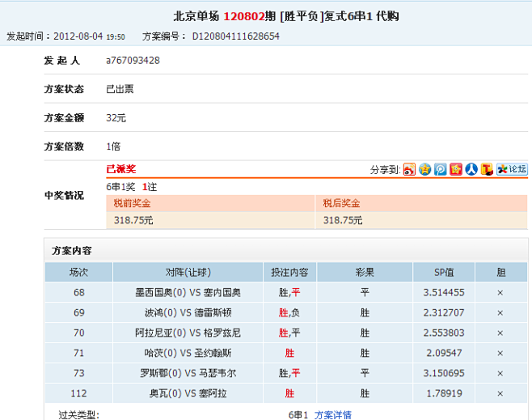Click plan number D120804111628654
The width and height of the screenshot is (532, 420).
[x=236, y=36]
